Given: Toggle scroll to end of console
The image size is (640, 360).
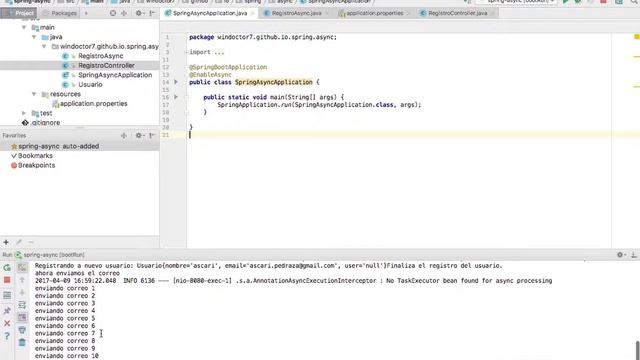Looking at the screenshot, I should tap(22, 317).
